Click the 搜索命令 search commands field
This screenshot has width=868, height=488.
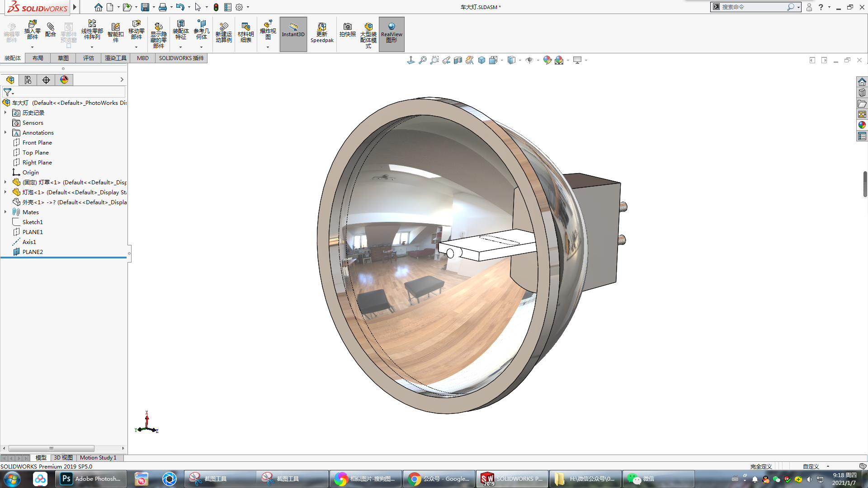pyautogui.click(x=753, y=7)
